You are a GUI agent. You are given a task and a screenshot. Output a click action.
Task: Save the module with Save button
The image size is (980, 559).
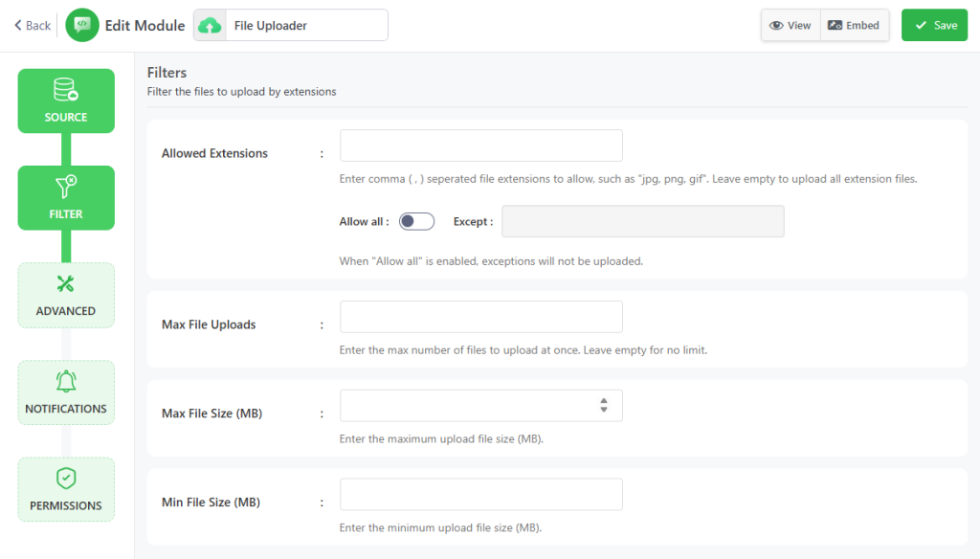point(935,26)
